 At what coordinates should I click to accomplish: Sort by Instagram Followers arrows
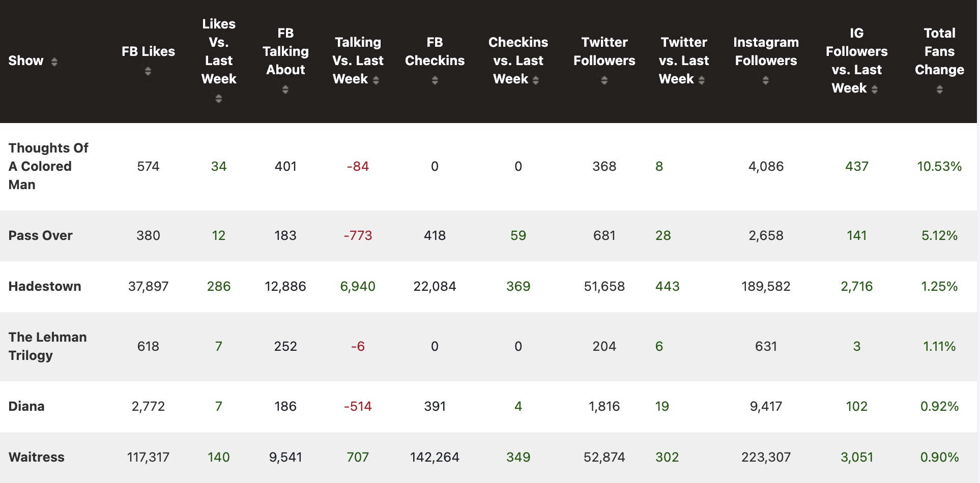click(x=765, y=80)
